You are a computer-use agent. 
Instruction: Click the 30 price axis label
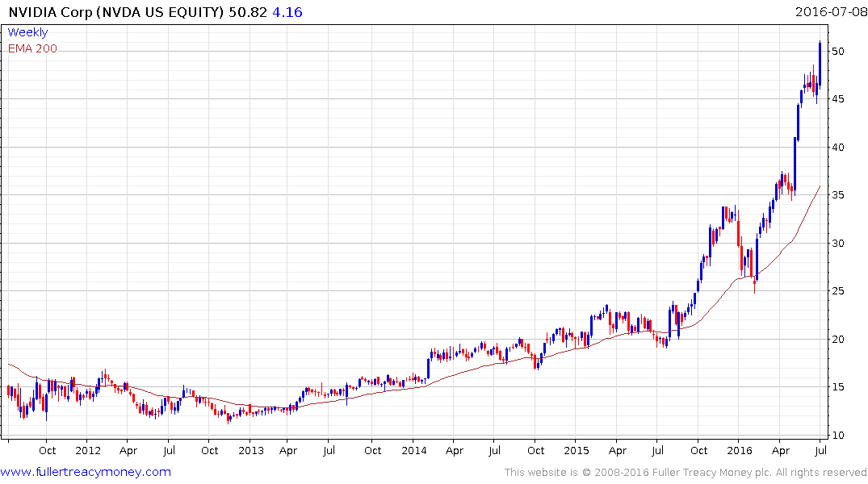point(837,244)
